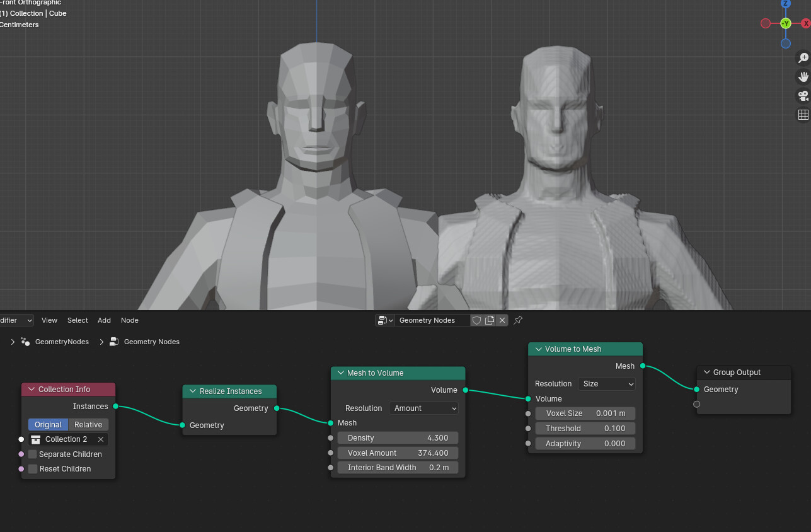
Task: Select the hand pan icon in the viewport
Action: click(x=803, y=76)
